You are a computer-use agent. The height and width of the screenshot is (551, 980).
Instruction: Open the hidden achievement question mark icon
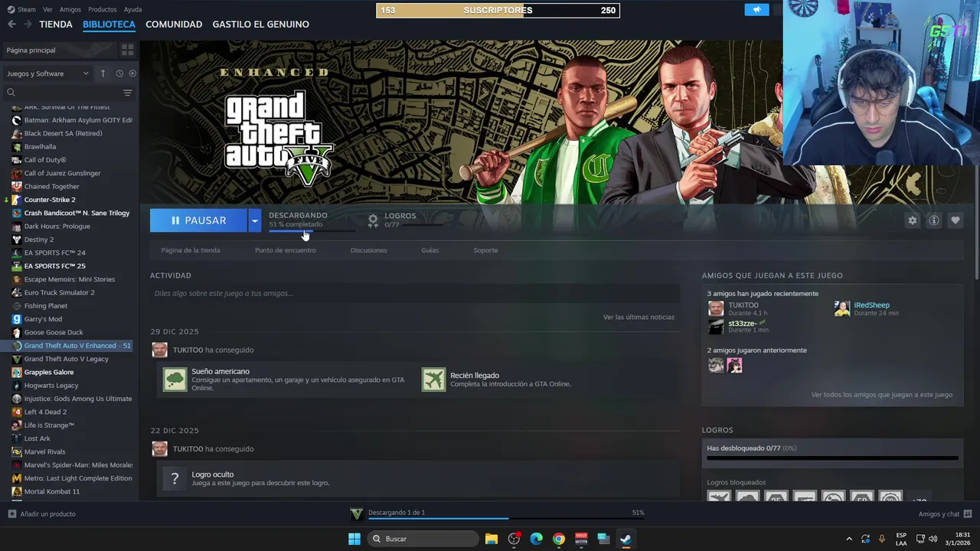coord(175,478)
